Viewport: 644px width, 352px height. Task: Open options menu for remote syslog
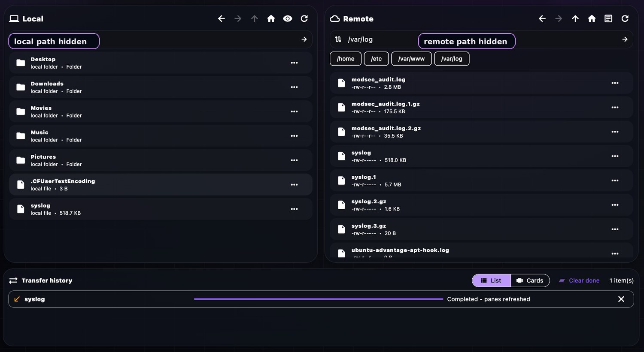pos(615,156)
